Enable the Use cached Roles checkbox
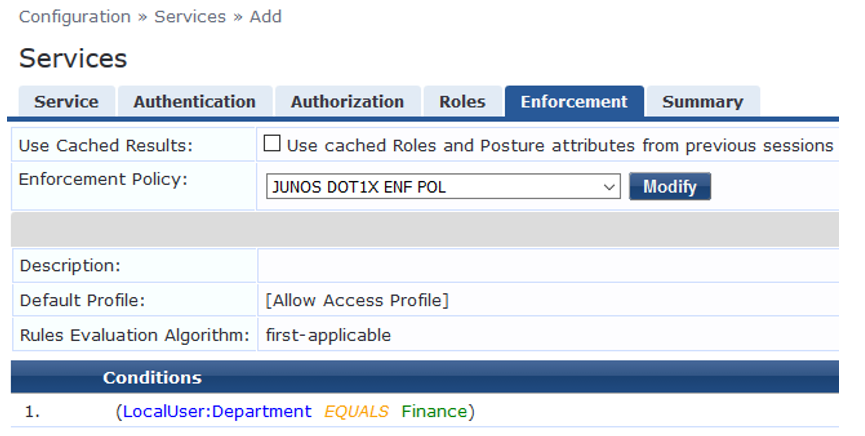 pyautogui.click(x=272, y=144)
